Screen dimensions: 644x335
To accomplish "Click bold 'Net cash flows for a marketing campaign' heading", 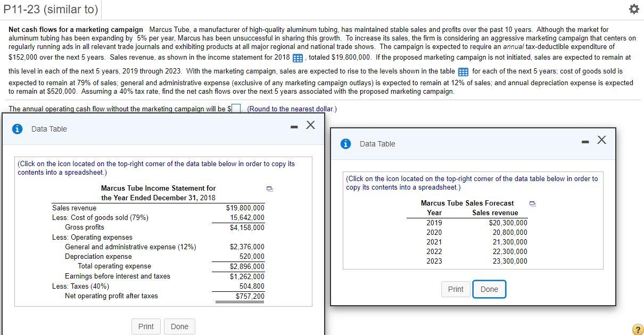I will tap(76, 30).
